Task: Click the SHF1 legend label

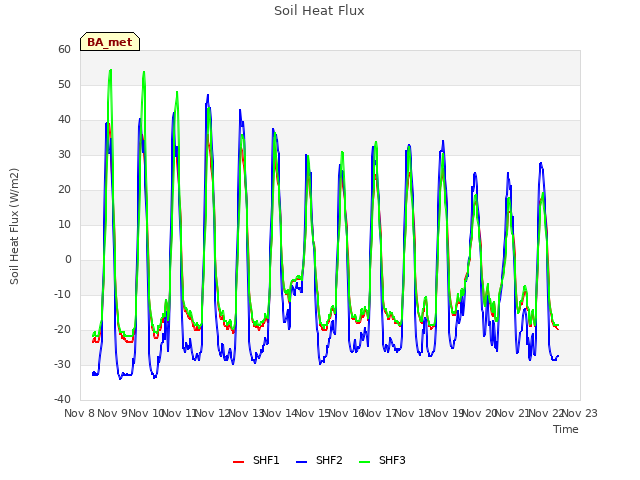Action: [x=266, y=460]
